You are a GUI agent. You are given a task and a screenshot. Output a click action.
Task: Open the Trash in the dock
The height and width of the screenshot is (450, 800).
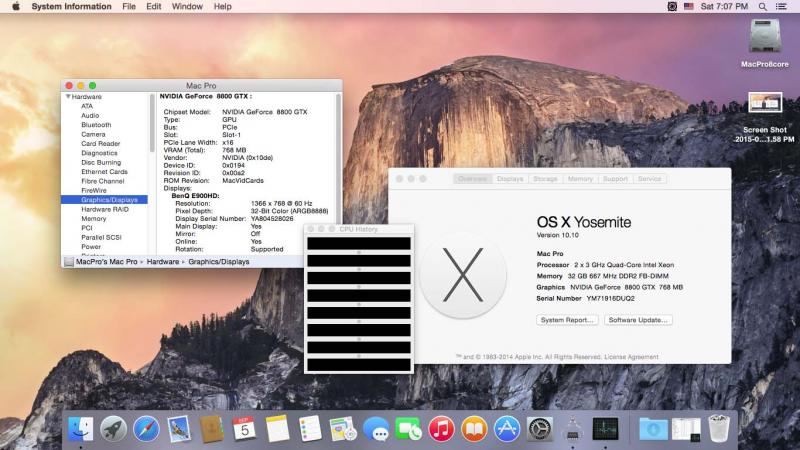(719, 430)
